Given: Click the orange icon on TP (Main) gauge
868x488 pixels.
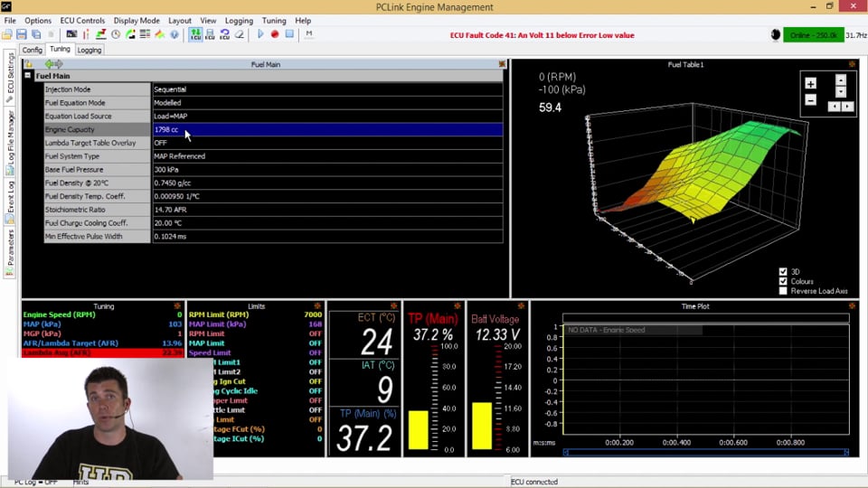Looking at the screenshot, I should click(458, 306).
